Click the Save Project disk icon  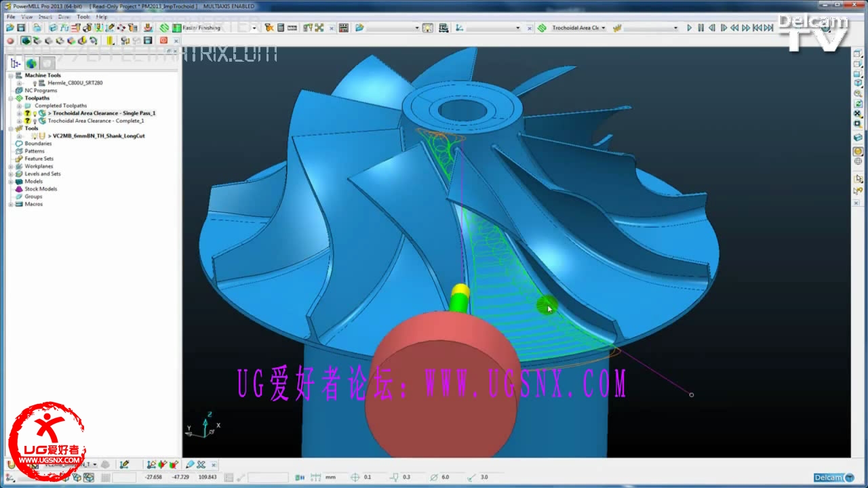[x=21, y=28]
